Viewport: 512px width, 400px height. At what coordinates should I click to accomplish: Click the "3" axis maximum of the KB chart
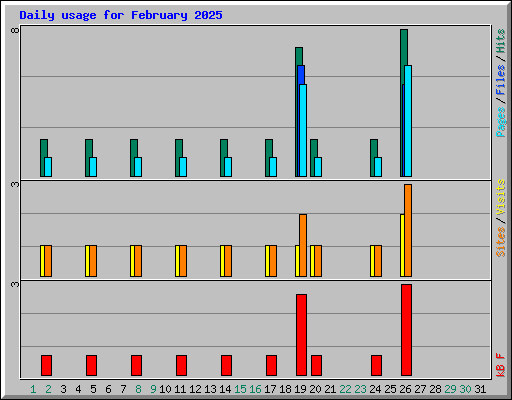(15, 284)
